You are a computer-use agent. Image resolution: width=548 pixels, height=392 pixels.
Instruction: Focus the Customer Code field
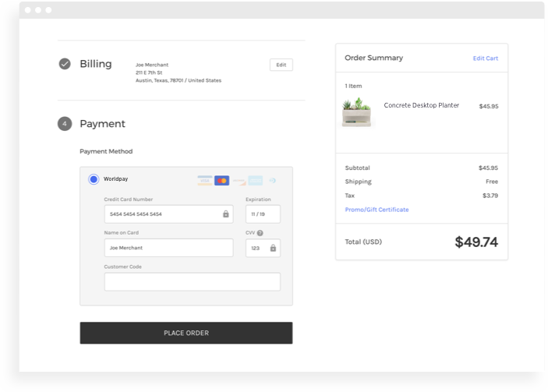(x=193, y=281)
